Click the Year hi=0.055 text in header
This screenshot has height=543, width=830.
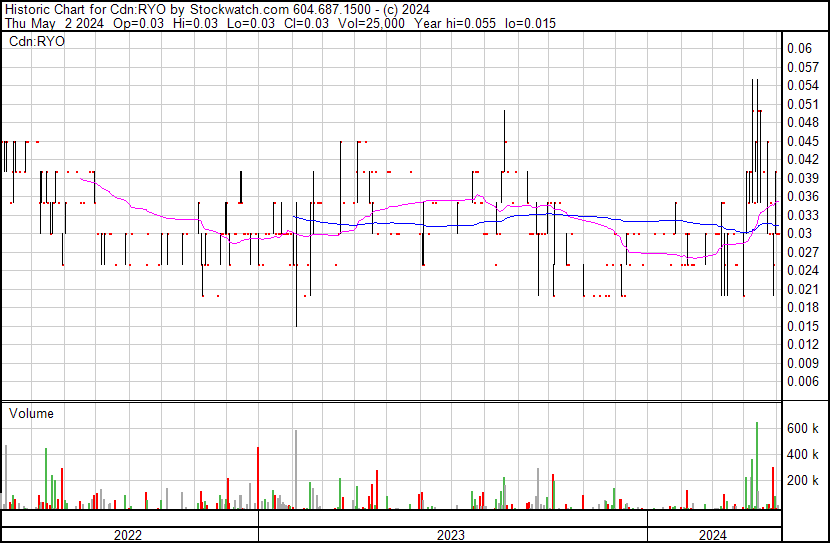point(454,23)
